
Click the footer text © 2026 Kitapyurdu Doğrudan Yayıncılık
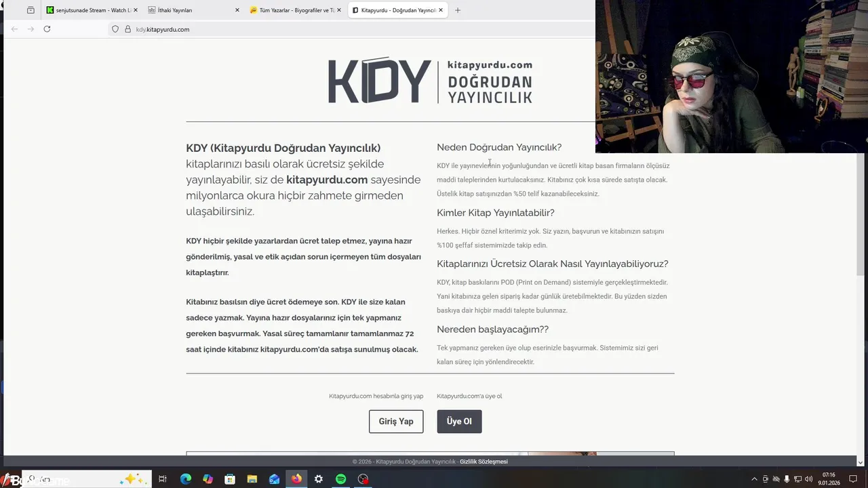404,462
